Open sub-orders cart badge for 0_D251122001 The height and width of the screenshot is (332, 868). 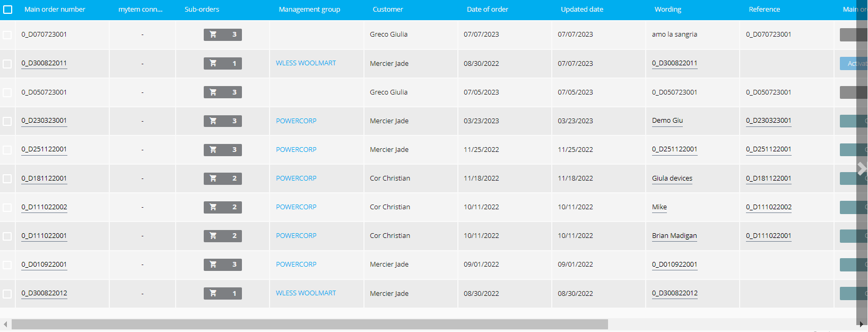[223, 149]
